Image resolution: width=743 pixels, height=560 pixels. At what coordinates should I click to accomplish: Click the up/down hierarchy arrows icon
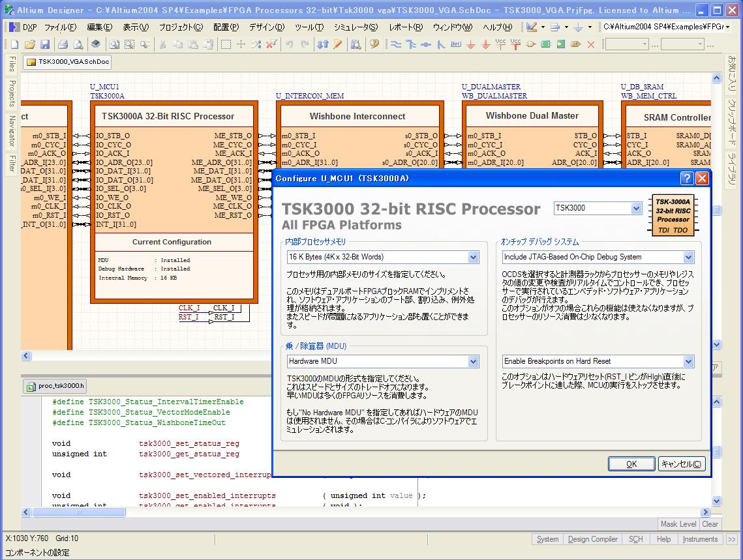click(323, 44)
